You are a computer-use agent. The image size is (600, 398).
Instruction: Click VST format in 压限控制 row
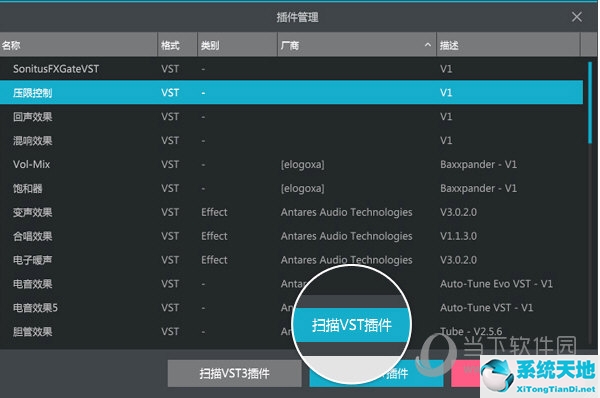coord(170,93)
